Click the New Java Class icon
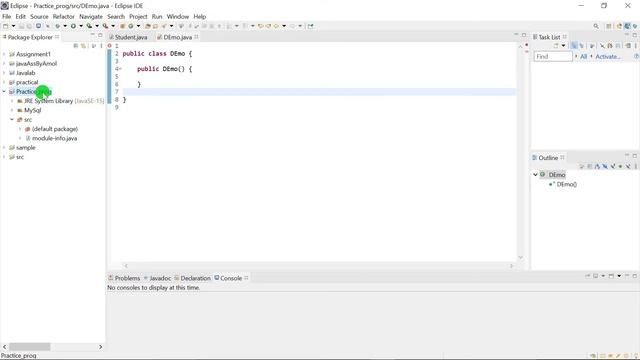Viewport: 640px width, 360px height. (x=131, y=26)
